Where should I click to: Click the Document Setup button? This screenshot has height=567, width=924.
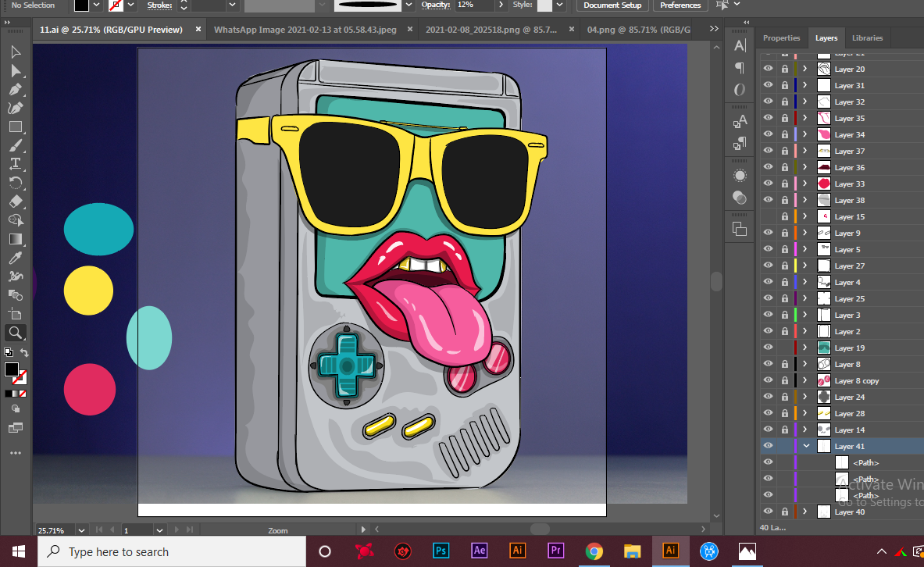click(612, 5)
